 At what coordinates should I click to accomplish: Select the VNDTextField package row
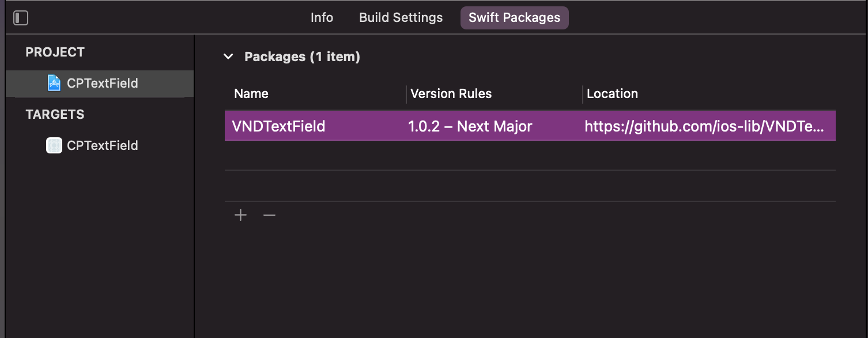coord(529,126)
